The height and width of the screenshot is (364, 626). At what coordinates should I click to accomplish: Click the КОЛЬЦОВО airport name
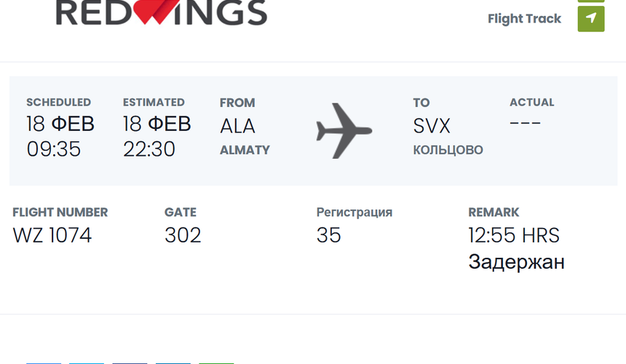(x=448, y=150)
